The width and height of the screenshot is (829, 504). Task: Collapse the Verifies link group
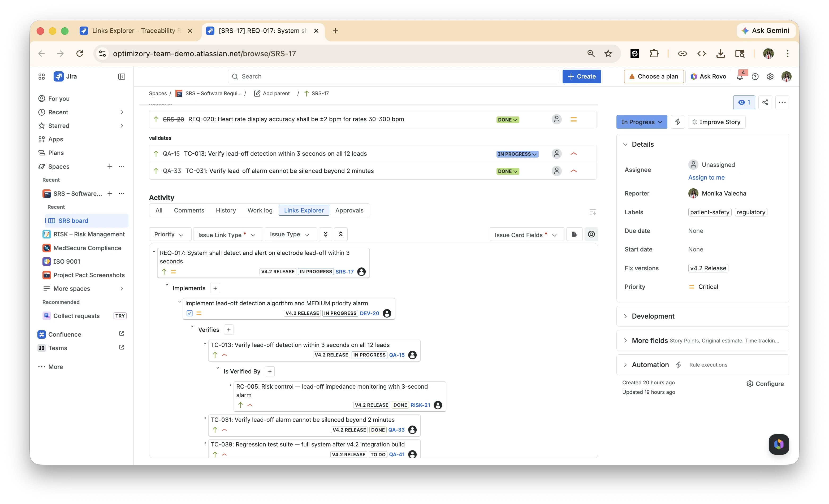(192, 327)
